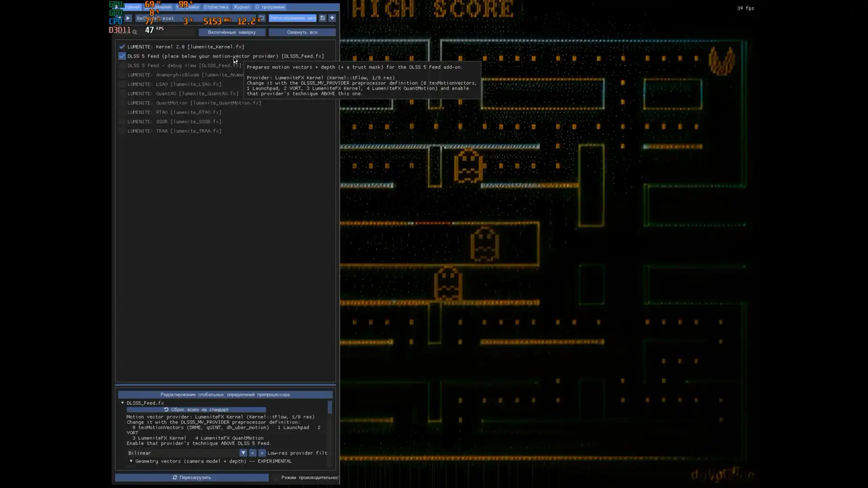Click the Перезагрузить reload button
This screenshot has height=488, width=868.
point(192,478)
